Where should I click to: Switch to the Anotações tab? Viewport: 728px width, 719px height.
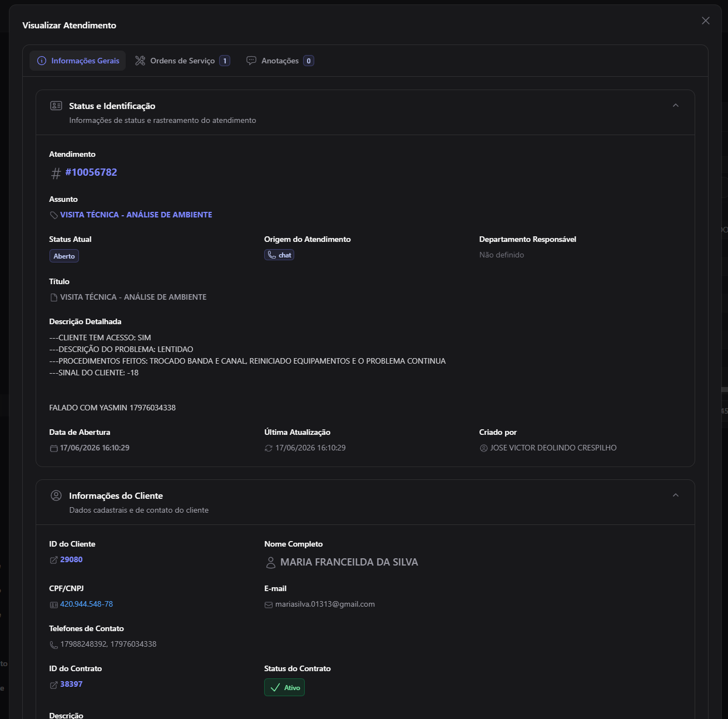(x=280, y=61)
